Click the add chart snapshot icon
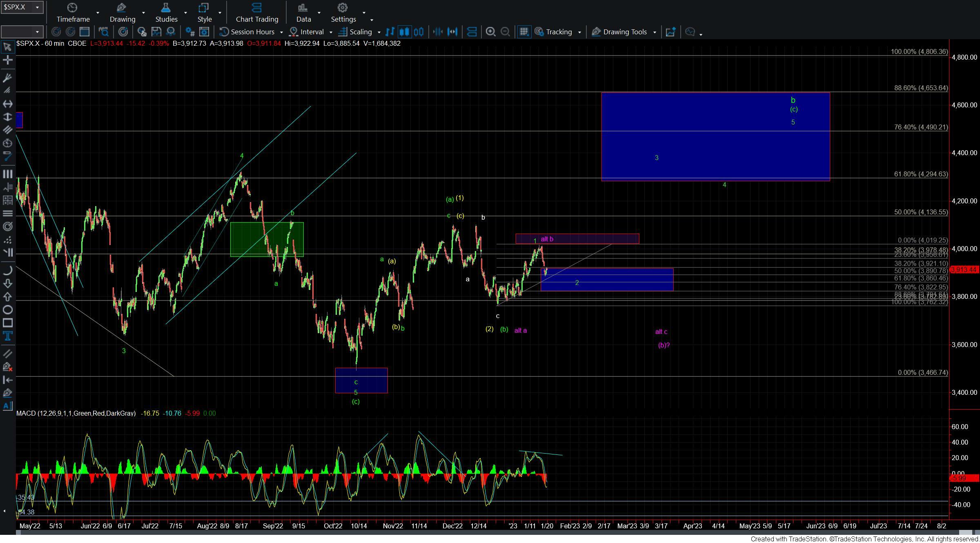 (670, 32)
